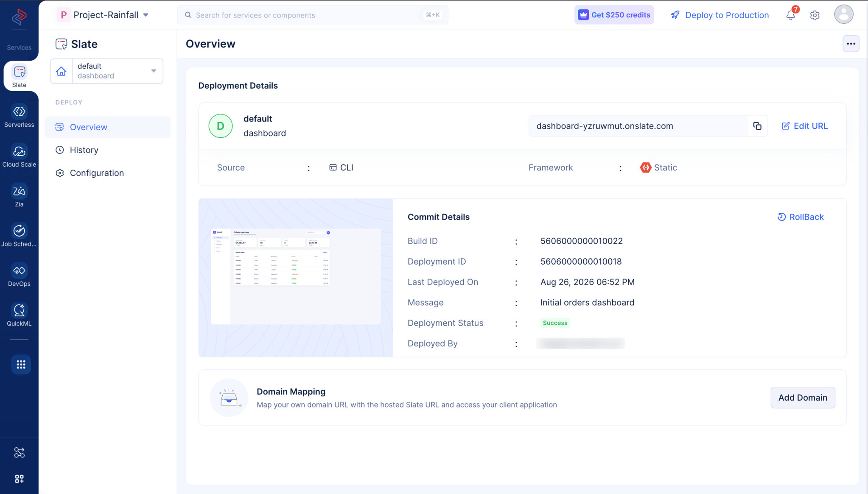Screen dimensions: 868x494
Task: Open the Zia service
Action: pos(19,195)
